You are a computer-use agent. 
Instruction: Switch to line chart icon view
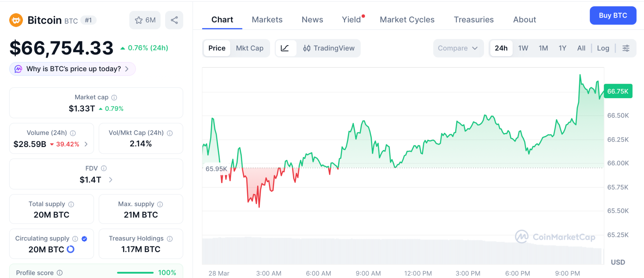click(285, 48)
